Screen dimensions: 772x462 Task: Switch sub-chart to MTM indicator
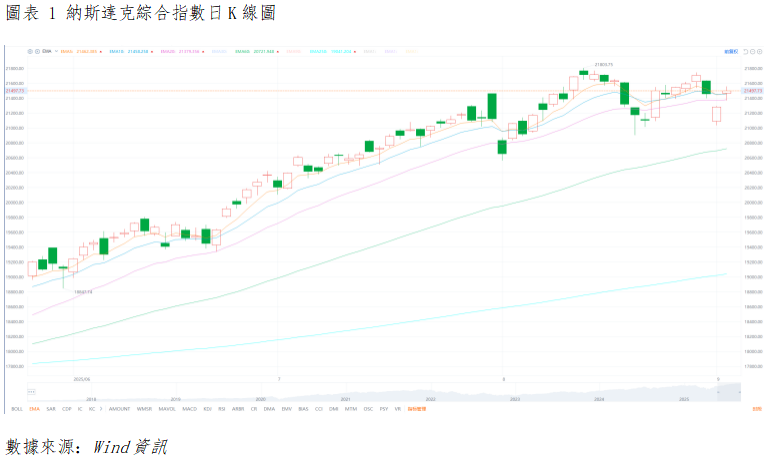[351, 409]
